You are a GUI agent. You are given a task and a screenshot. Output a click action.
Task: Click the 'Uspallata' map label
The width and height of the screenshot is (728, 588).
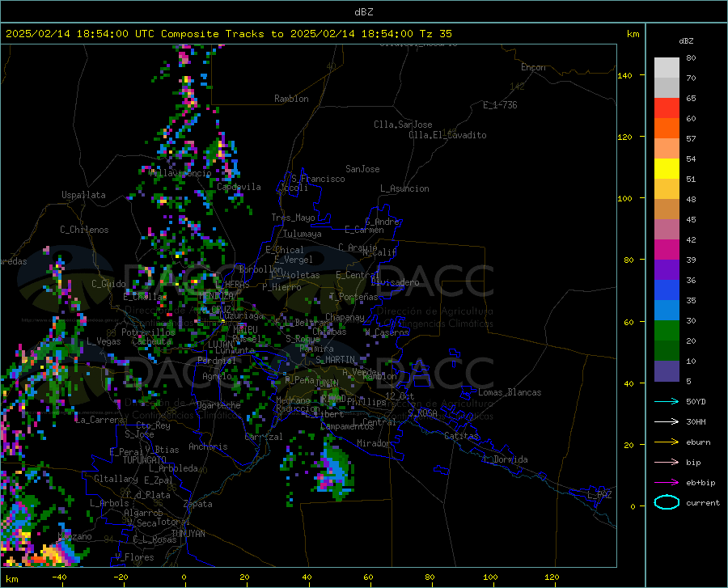coord(83,195)
